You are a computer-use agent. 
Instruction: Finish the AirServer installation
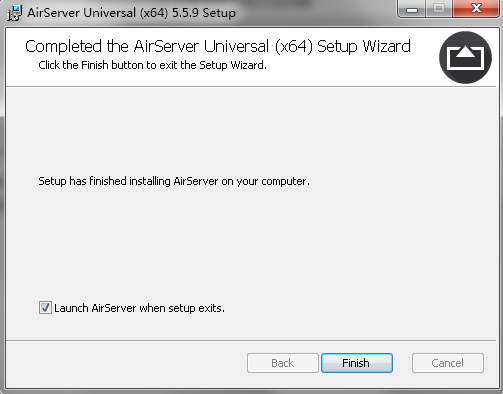[357, 363]
